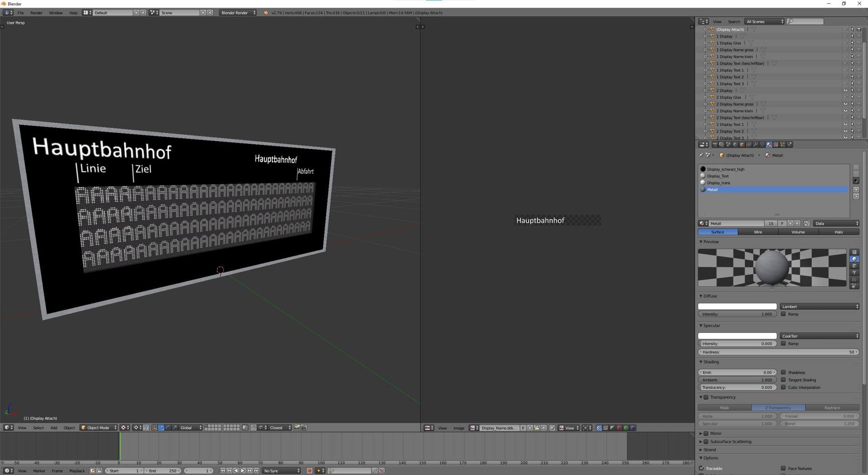Open the Lambert diffuse shader dropdown
Image resolution: width=868 pixels, height=475 pixels.
819,307
